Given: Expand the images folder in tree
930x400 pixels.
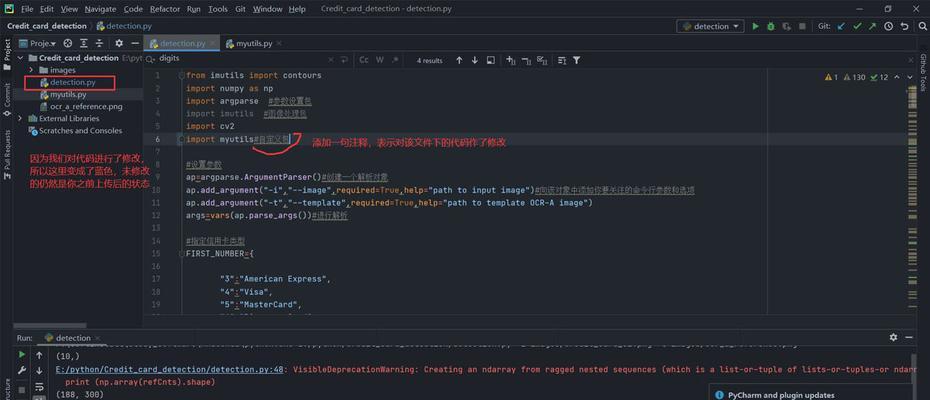Looking at the screenshot, I should point(31,70).
